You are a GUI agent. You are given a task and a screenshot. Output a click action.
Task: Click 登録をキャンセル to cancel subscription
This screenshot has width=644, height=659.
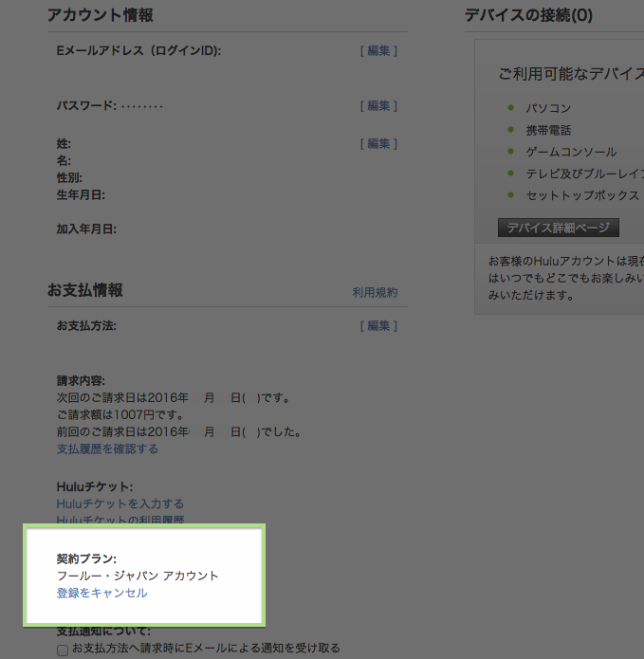(x=101, y=593)
